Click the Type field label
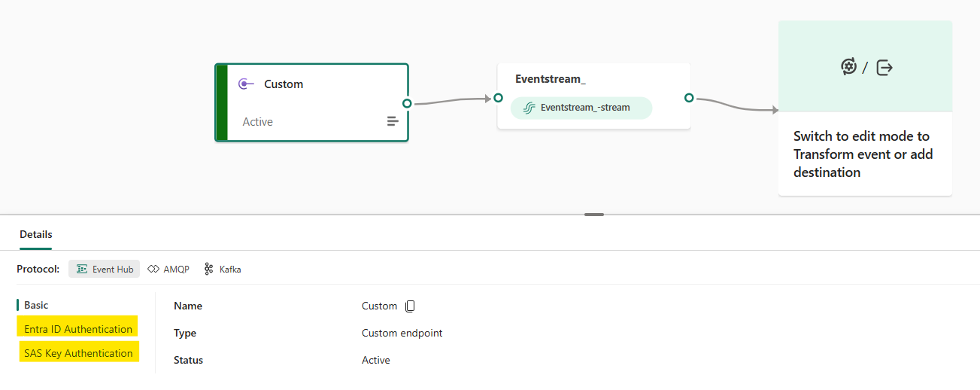This screenshot has height=390, width=980. 185,333
